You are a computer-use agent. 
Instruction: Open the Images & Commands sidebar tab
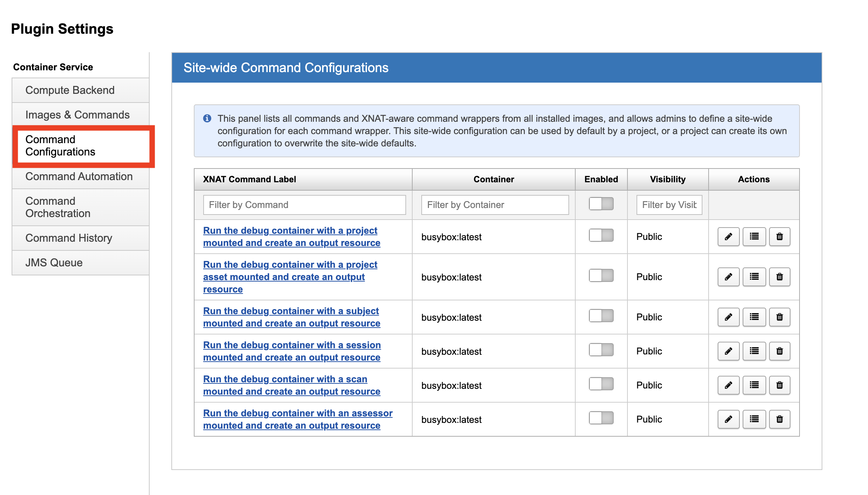[x=78, y=115]
